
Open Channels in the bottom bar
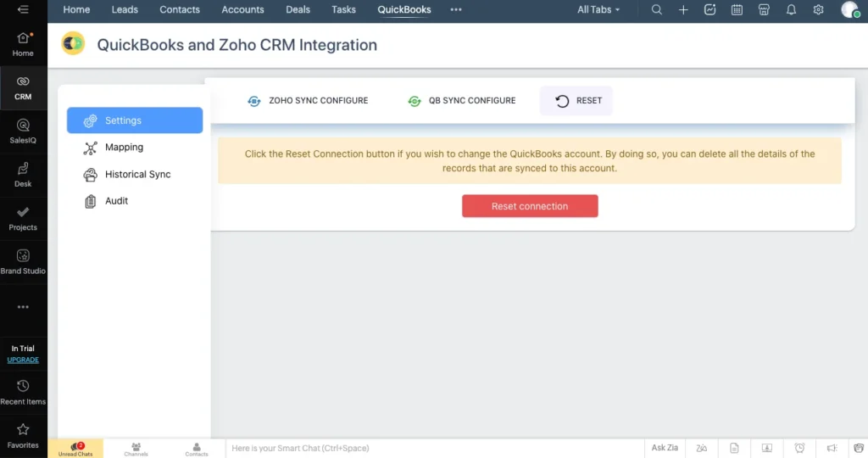(x=136, y=449)
